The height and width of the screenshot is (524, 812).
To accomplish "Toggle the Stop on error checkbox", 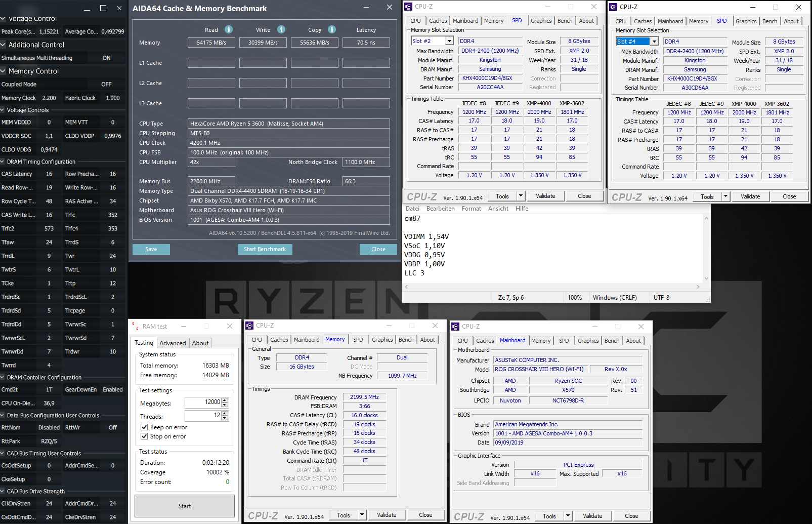I will click(144, 436).
